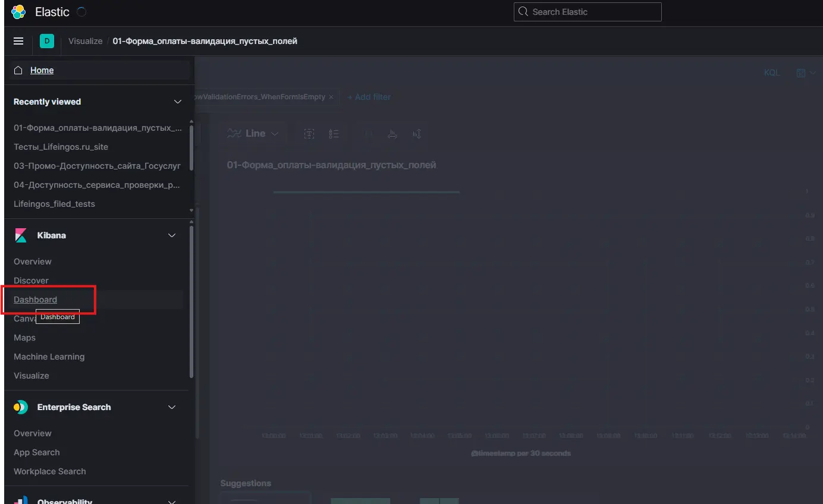Click the Kibana logo icon
The image size is (823, 504).
tap(21, 235)
